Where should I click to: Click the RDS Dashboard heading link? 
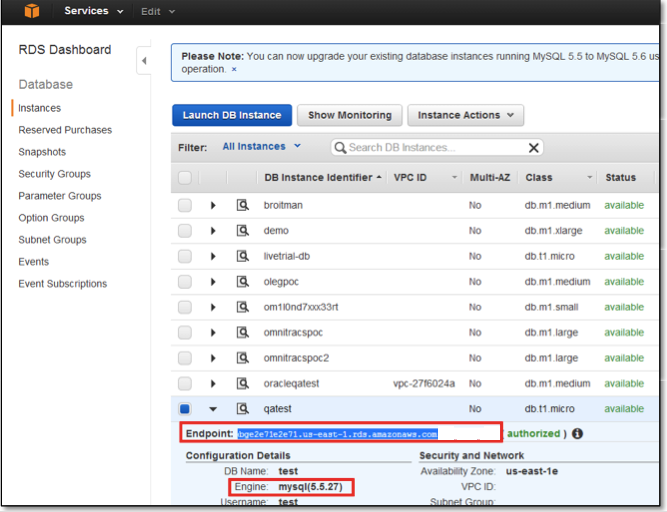click(65, 50)
